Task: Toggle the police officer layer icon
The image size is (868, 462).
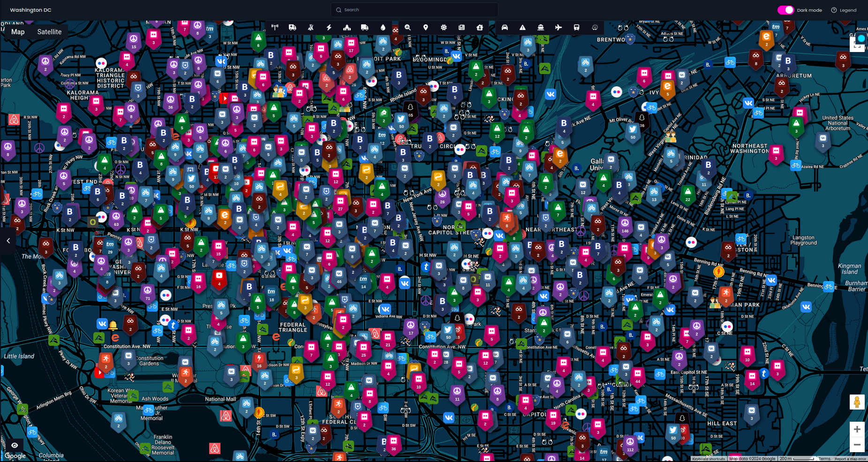Action: 310,28
